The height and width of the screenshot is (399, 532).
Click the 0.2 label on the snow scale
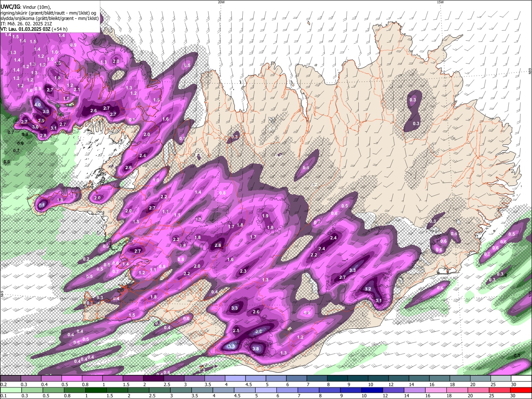[x=3, y=384]
